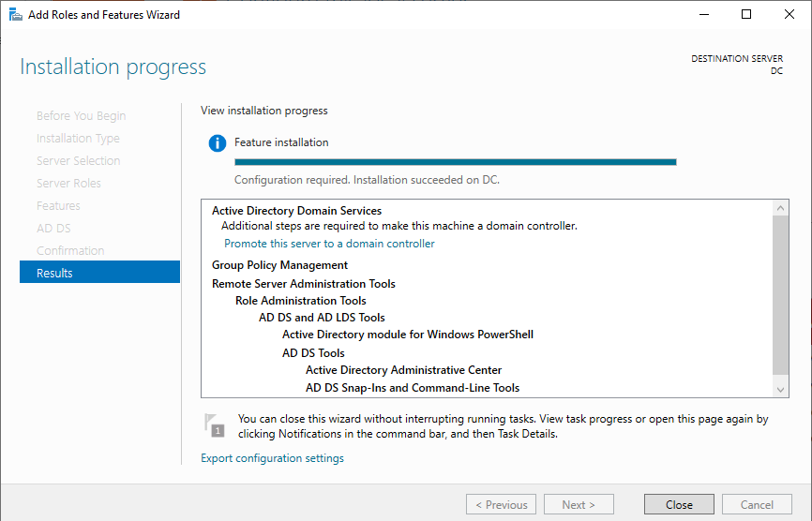The height and width of the screenshot is (521, 812).
Task: Click the feature installation progress bar
Action: 455,162
